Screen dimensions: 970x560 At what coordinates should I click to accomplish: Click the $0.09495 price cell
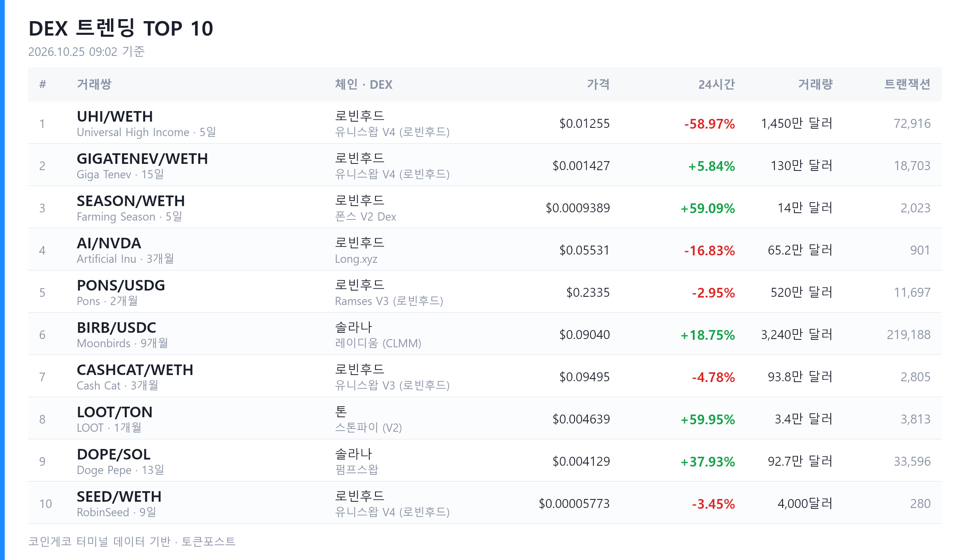point(584,377)
